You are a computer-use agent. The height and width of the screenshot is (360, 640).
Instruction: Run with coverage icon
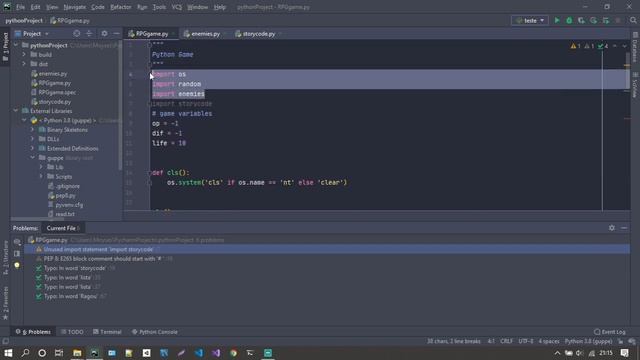[x=581, y=20]
